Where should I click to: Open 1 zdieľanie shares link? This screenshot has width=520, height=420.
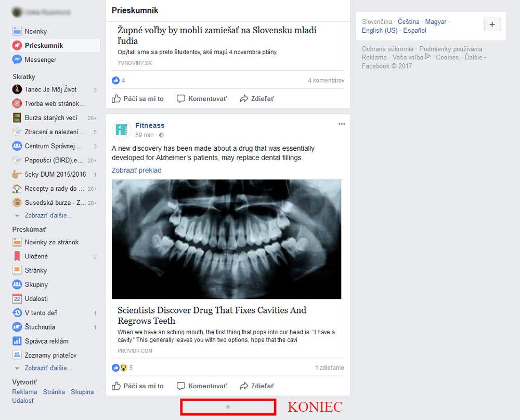[329, 367]
